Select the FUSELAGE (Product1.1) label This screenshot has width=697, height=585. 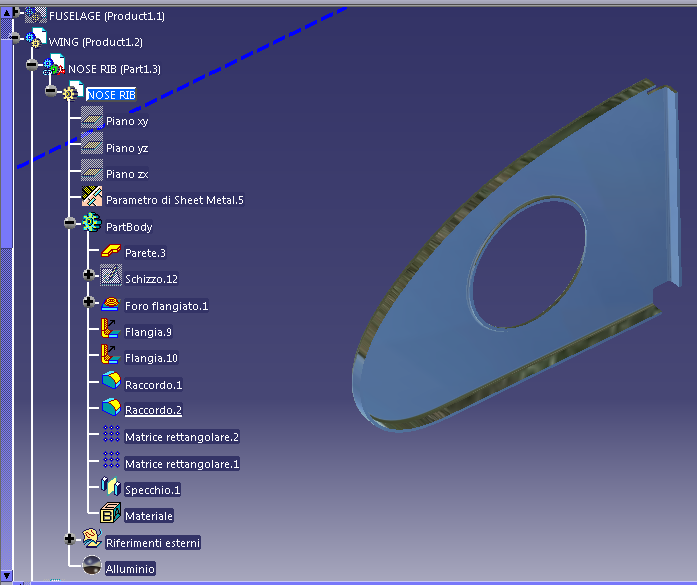click(x=107, y=16)
